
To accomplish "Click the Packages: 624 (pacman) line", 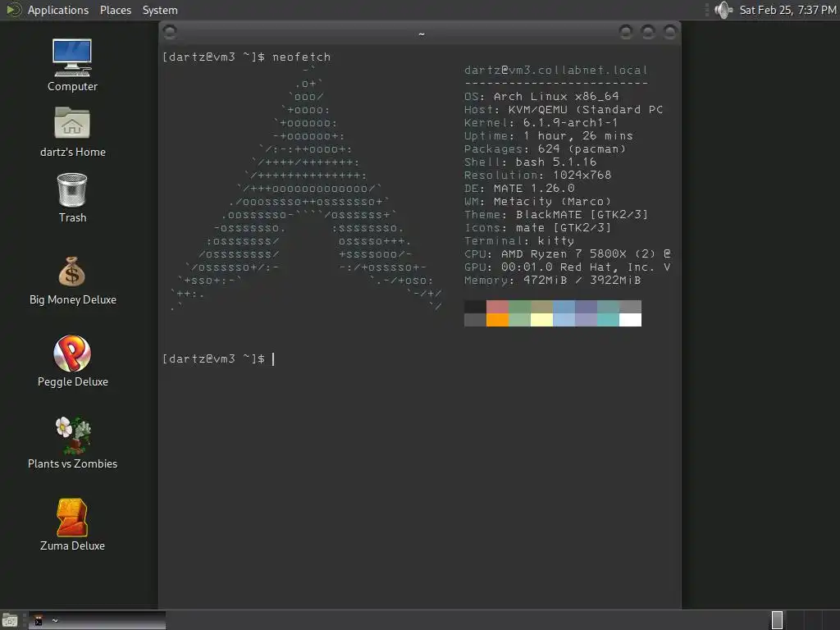I will pos(545,149).
